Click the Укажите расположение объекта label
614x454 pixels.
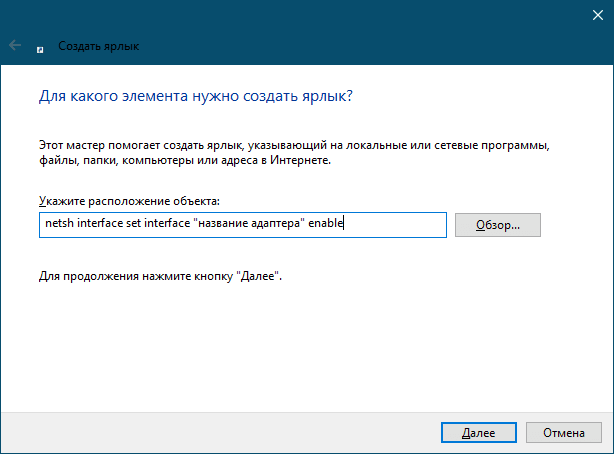tap(129, 201)
